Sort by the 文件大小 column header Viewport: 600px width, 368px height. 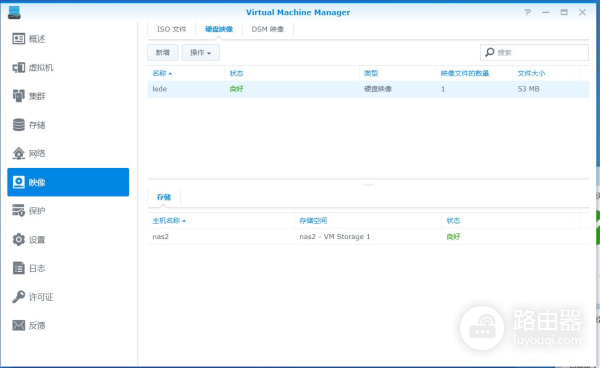click(x=546, y=73)
